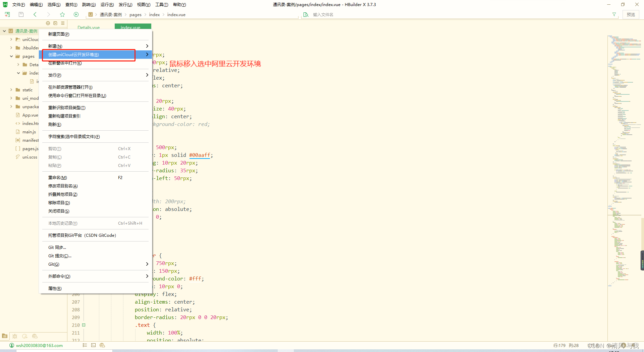The height and width of the screenshot is (352, 644).
Task: Click the sync refresh icon at bottom left
Action: [x=25, y=336]
